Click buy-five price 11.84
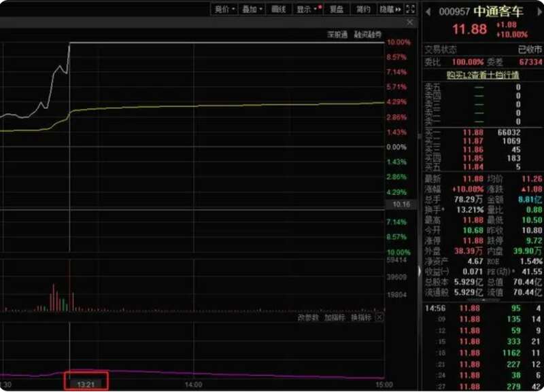This screenshot has width=544, height=392. 473,167
